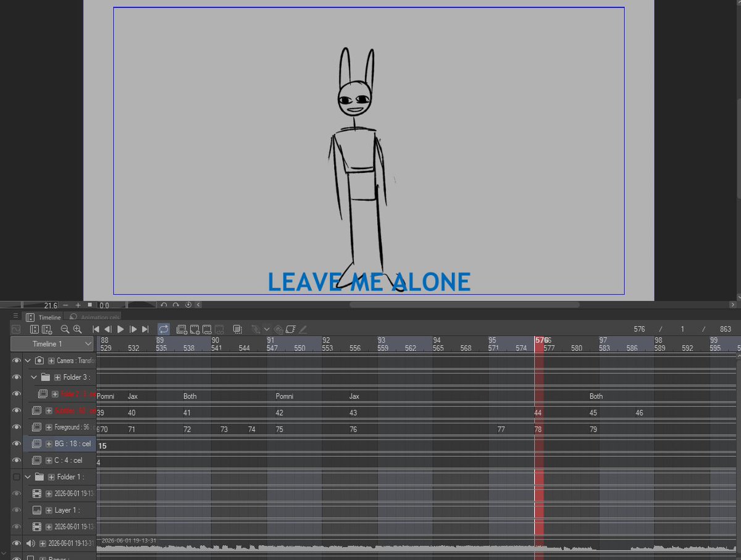The width and height of the screenshot is (741, 560).
Task: Open the keyframe options dropdown arrow
Action: tap(267, 330)
